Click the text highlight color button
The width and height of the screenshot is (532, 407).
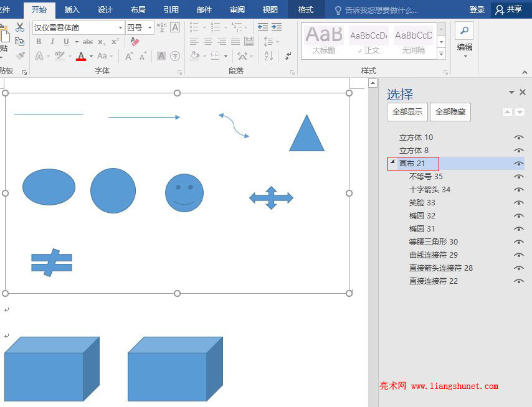tap(60, 56)
